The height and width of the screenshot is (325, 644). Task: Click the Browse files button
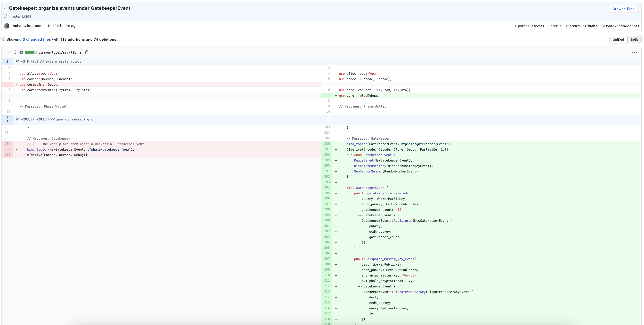coord(623,9)
